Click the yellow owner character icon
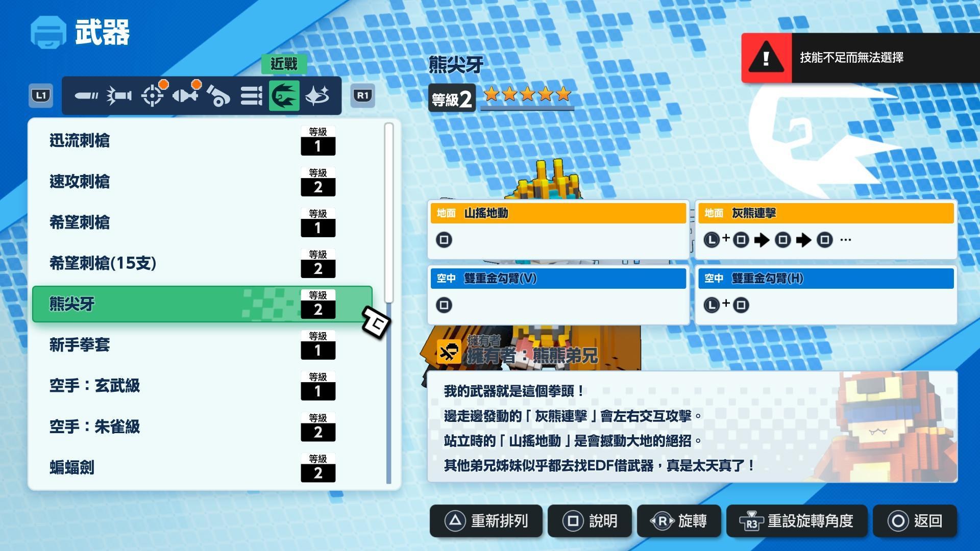This screenshot has height=551, width=980. 448,352
